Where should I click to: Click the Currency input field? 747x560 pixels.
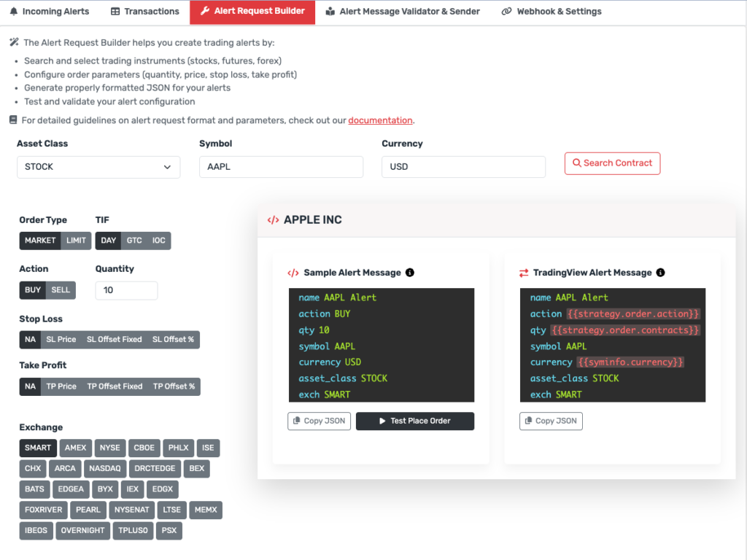[463, 167]
